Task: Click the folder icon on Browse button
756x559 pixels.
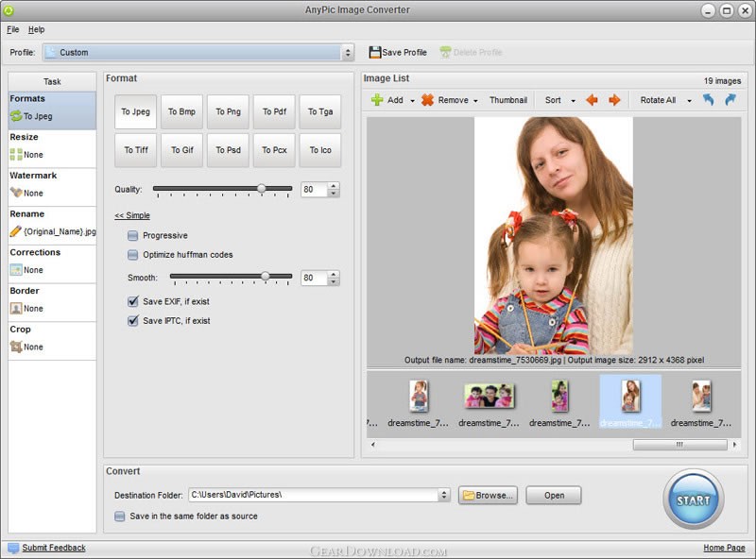Action: point(468,496)
